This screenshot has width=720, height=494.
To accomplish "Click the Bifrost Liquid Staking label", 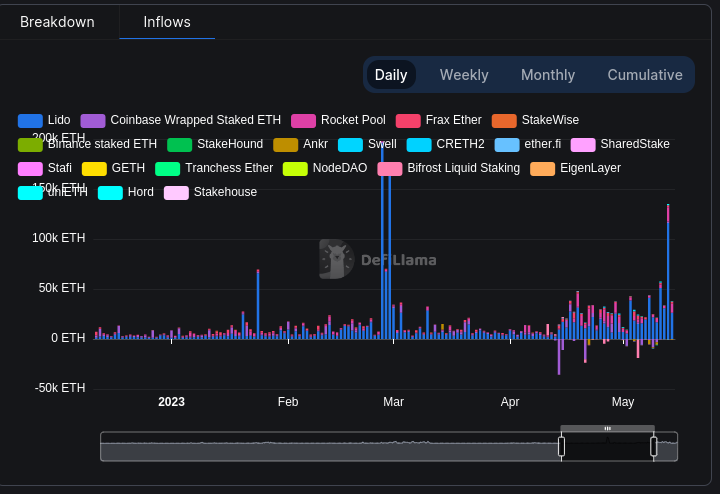I will [x=464, y=168].
